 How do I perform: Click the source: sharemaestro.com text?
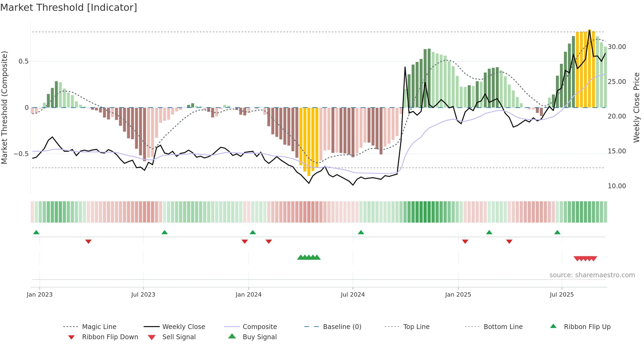592,275
